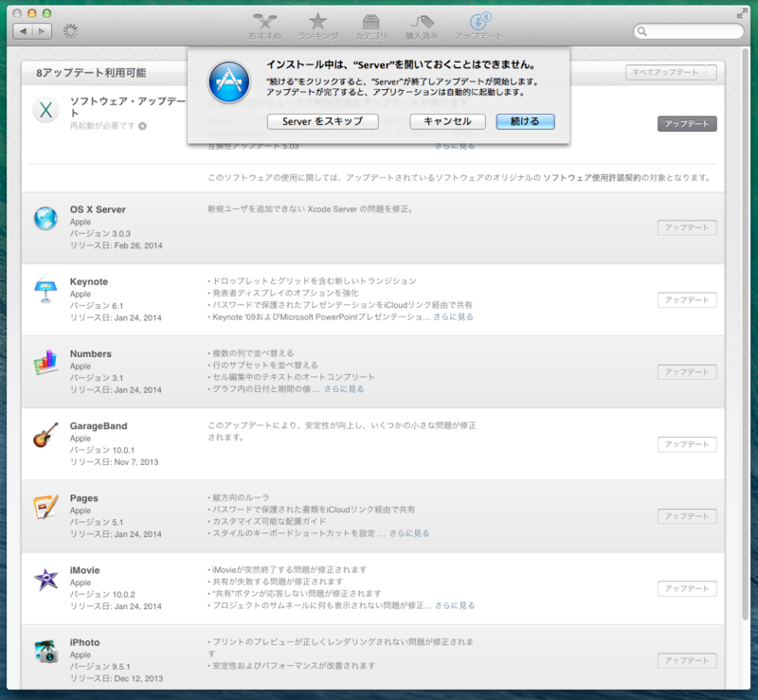Image resolution: width=758 pixels, height=700 pixels.
Task: Update iPhoto
Action: click(x=687, y=661)
